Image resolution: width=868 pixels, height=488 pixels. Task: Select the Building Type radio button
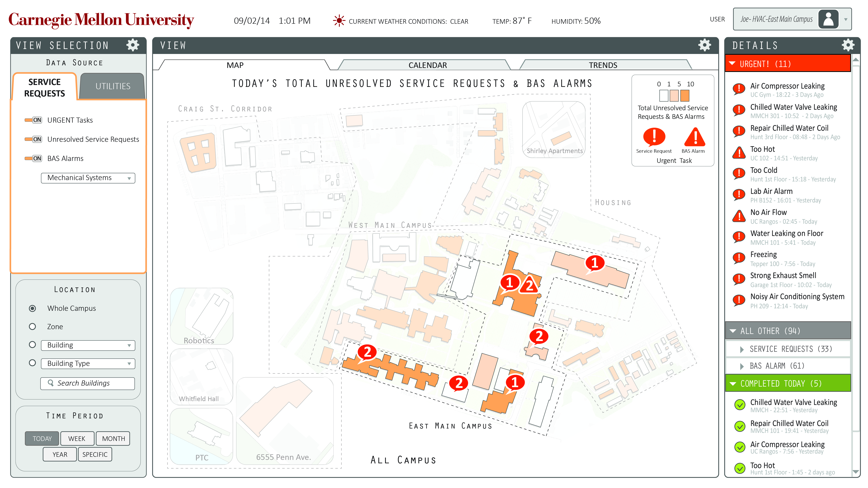(32, 363)
